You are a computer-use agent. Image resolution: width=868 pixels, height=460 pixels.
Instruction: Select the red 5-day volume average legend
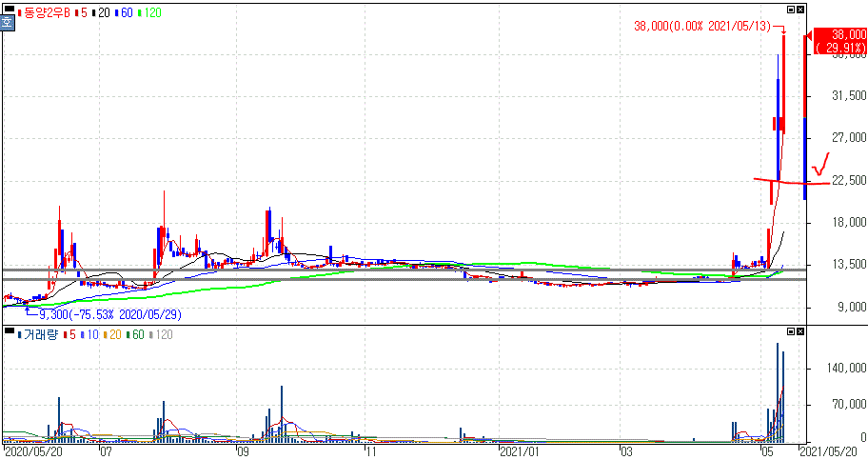69,334
